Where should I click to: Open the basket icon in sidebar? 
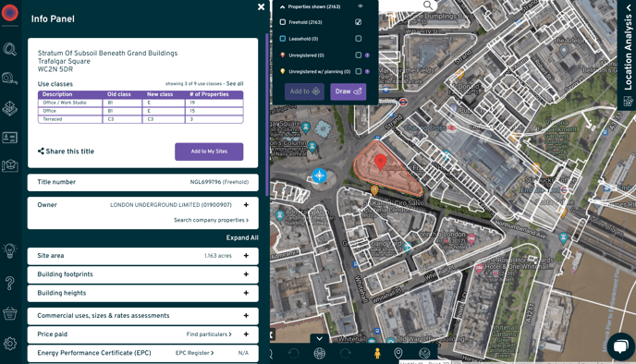(10, 313)
